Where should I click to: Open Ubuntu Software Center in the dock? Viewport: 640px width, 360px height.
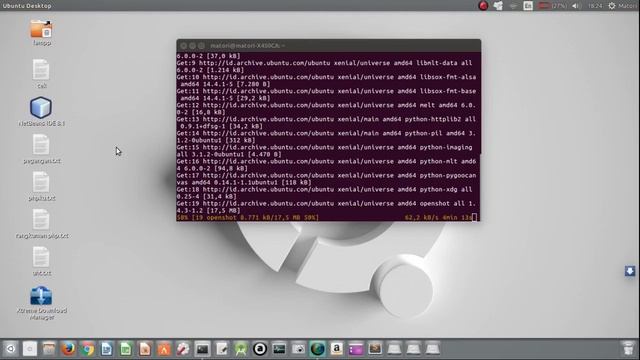click(164, 349)
